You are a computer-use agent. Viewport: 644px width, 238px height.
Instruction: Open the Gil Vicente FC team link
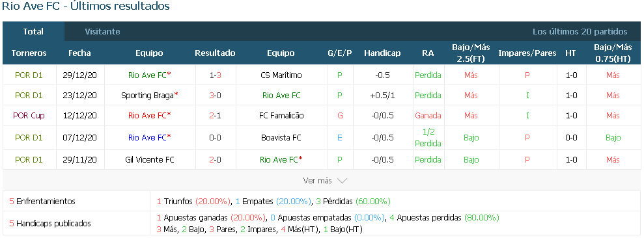tap(150, 159)
